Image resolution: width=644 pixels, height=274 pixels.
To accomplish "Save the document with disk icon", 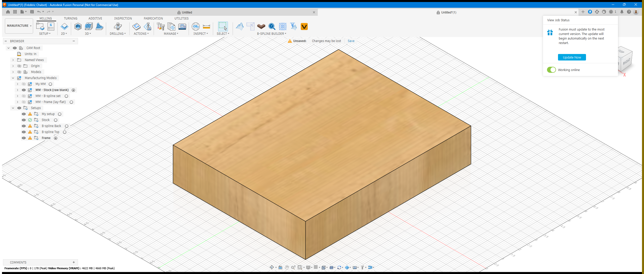I will coord(32,12).
